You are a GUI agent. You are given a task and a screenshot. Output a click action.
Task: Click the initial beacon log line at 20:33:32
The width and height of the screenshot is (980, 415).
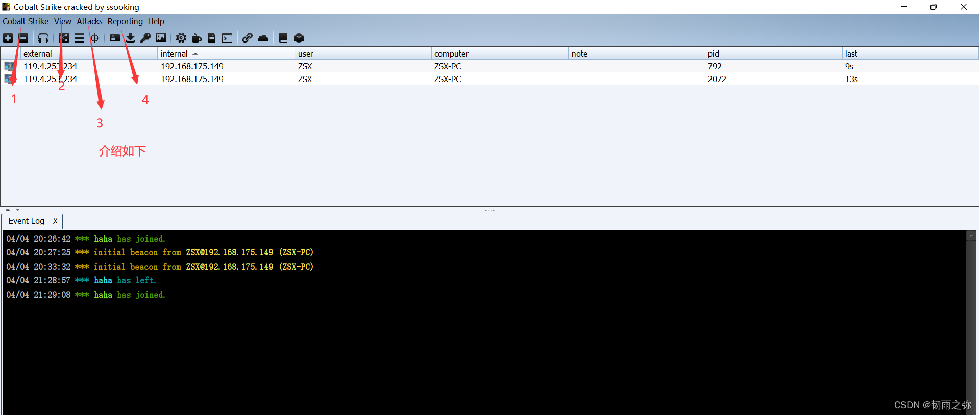(160, 267)
